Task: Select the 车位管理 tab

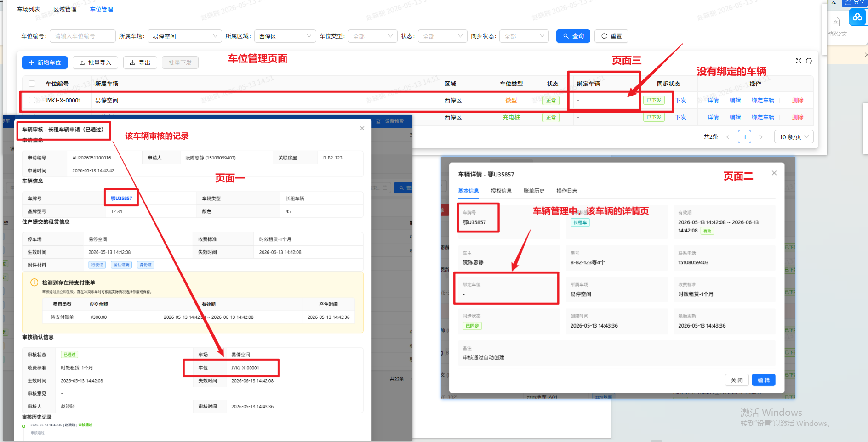Action: click(x=101, y=9)
